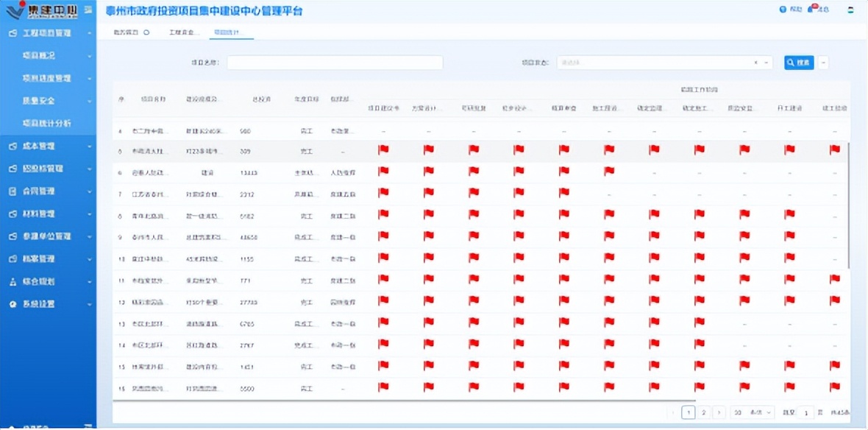Click the 项目名称 input field
Viewport: 868px width, 430px height.
coord(335,62)
